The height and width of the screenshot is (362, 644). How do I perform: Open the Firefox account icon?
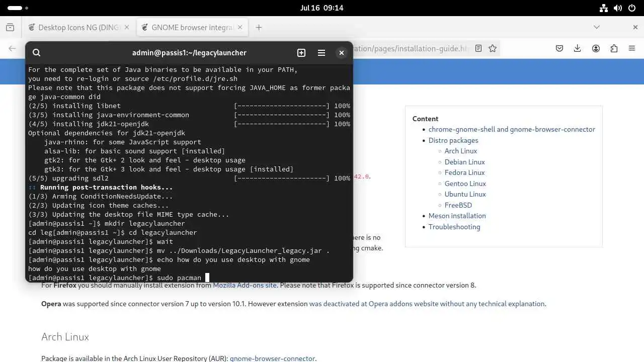click(596, 48)
